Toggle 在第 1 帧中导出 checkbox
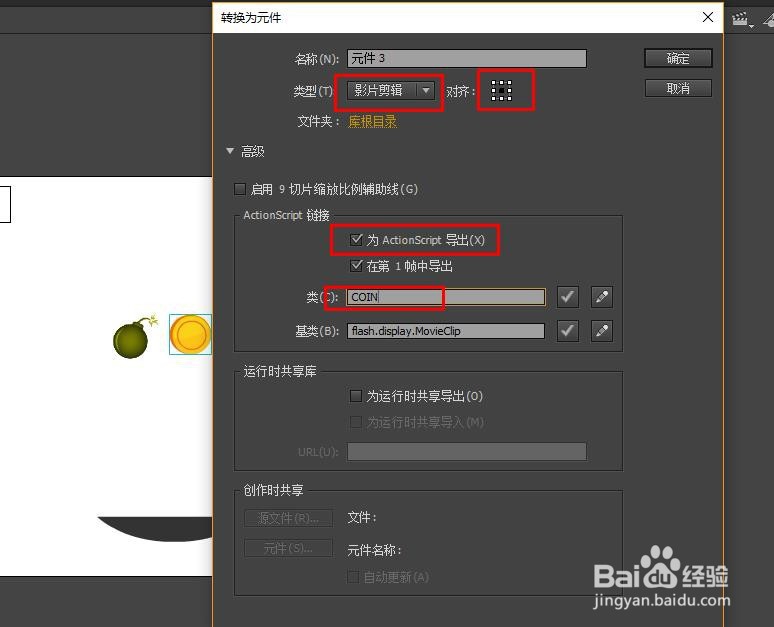 [356, 266]
